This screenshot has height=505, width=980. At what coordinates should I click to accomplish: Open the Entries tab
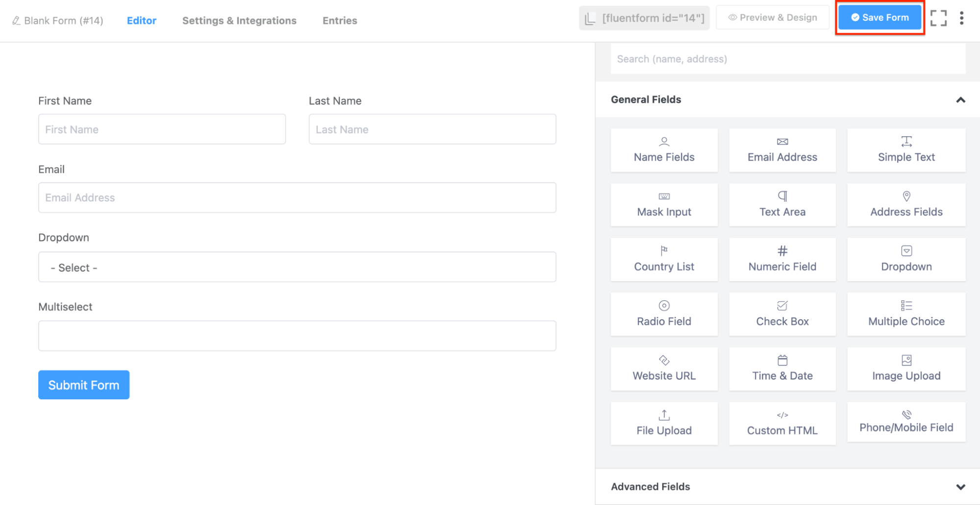click(340, 21)
